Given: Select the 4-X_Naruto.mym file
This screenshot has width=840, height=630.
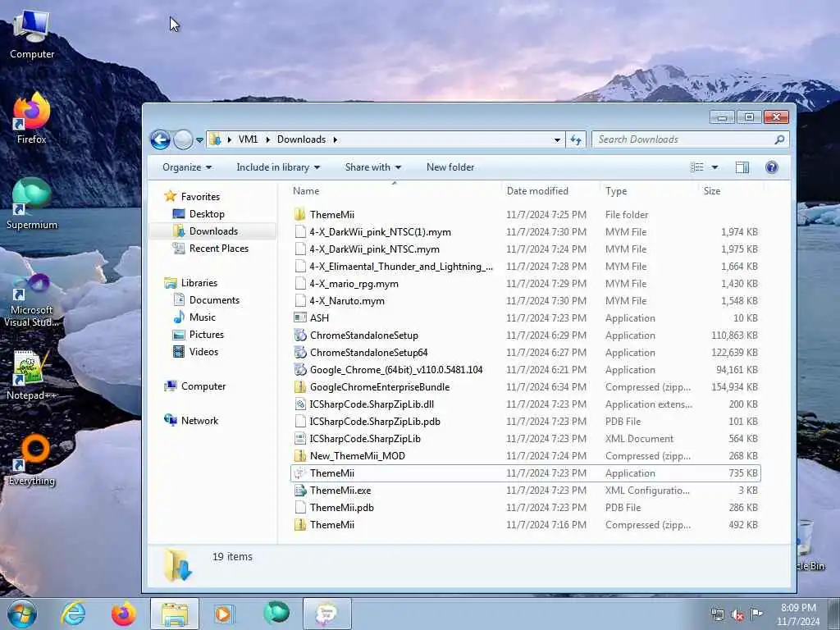Looking at the screenshot, I should coord(526,301).
